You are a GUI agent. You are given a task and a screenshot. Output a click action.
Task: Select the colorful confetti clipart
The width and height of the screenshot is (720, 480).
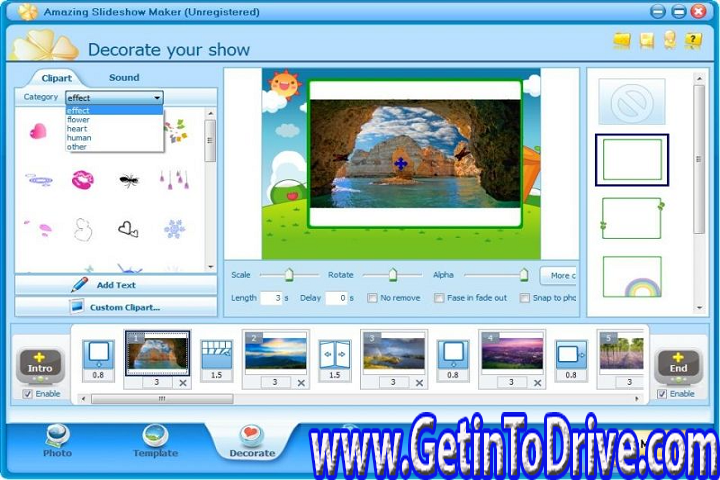(177, 130)
